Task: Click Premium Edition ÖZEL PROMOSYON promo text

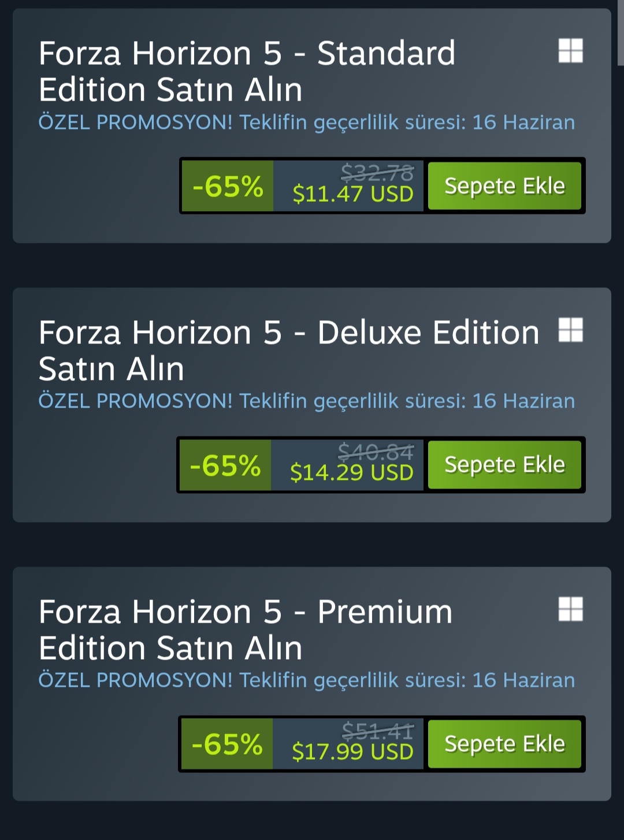Action: (307, 680)
